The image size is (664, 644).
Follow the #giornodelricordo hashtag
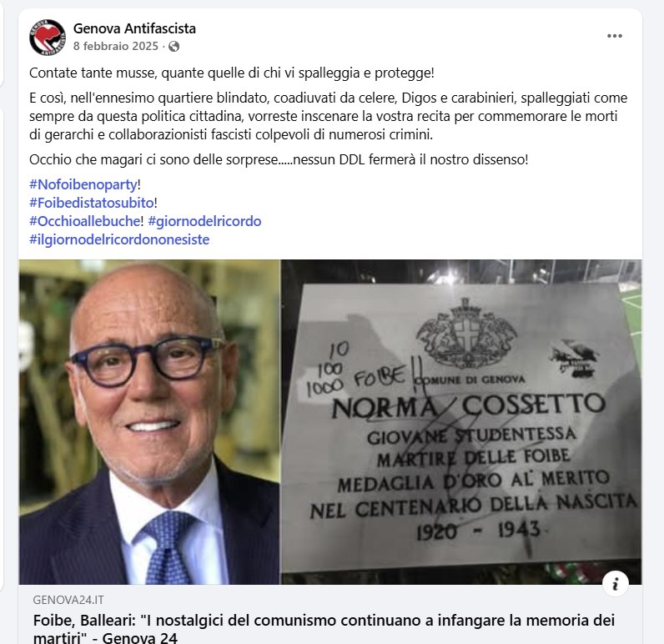pyautogui.click(x=204, y=221)
